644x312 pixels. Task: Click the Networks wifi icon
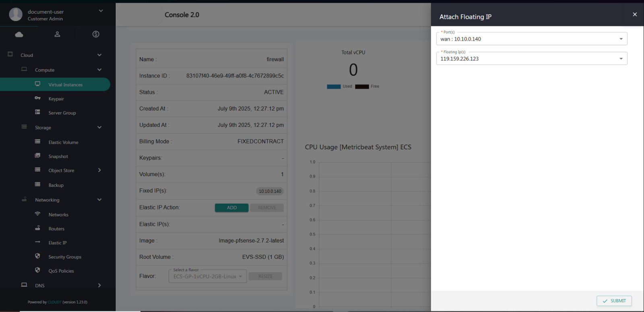point(37,214)
